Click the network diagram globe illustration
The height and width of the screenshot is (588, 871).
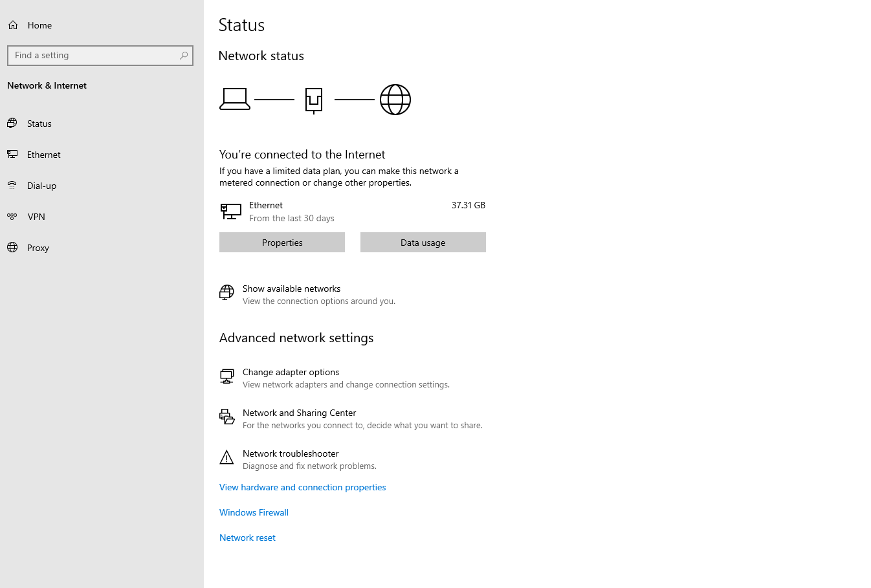tap(395, 99)
